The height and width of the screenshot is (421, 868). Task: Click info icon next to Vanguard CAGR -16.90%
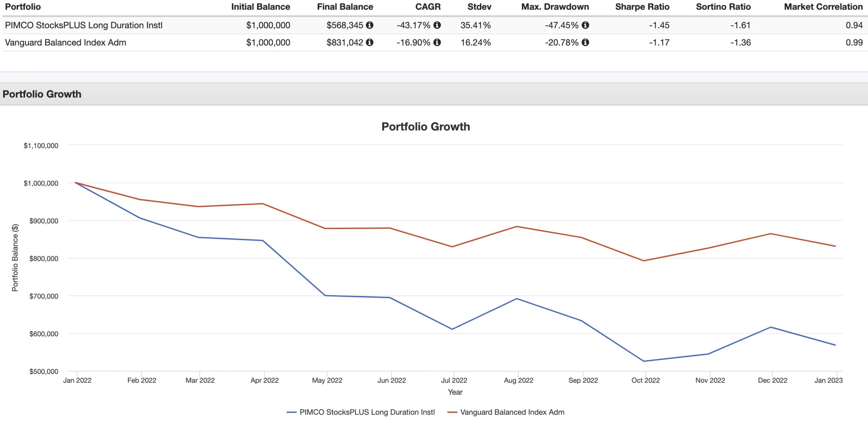click(437, 42)
